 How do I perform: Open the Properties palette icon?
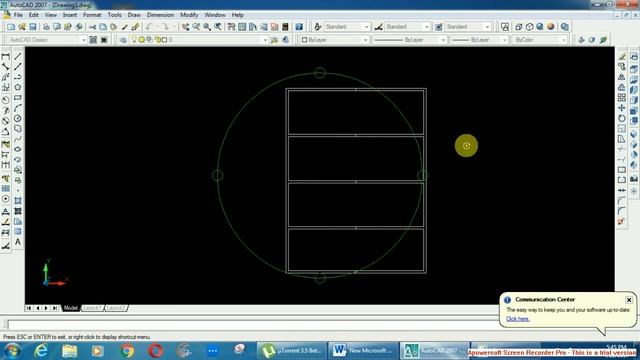(231, 27)
